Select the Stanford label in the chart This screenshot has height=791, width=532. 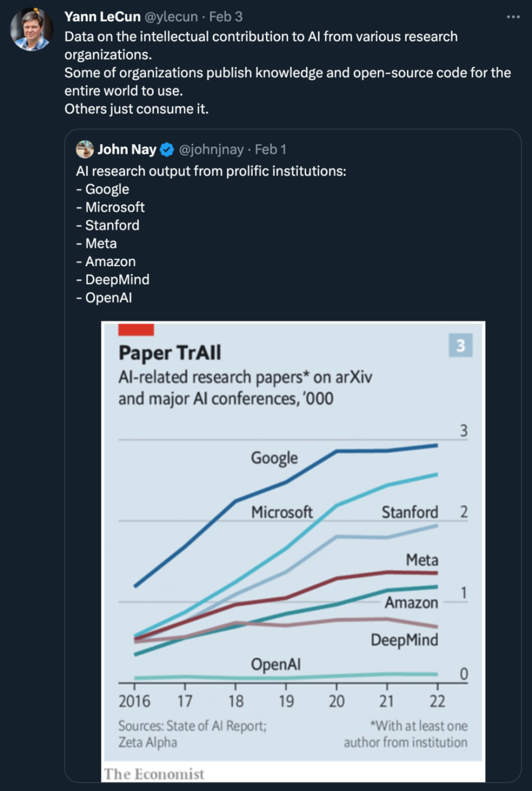(x=410, y=513)
